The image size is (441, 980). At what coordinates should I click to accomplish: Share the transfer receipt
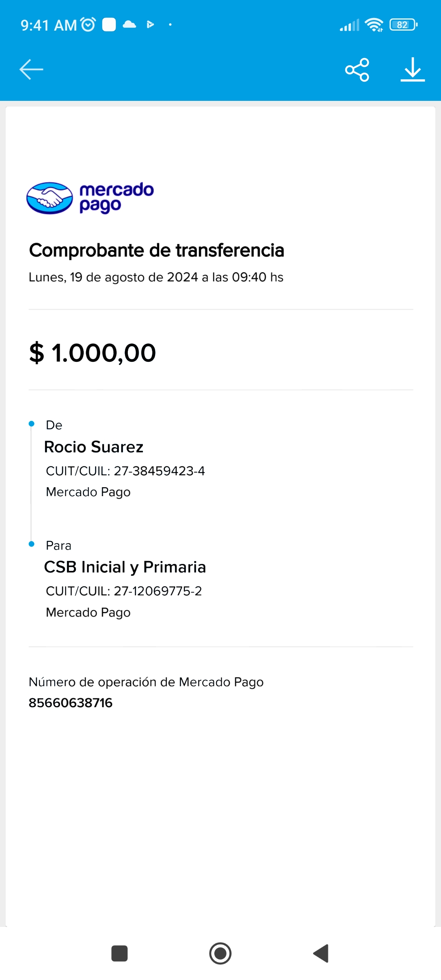[x=357, y=70]
